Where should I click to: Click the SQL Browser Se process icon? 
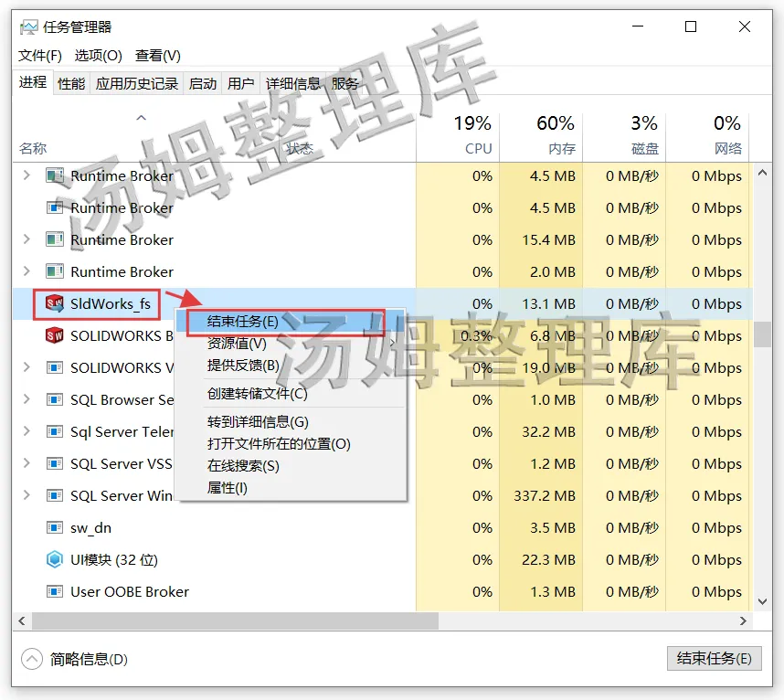pyautogui.click(x=55, y=399)
